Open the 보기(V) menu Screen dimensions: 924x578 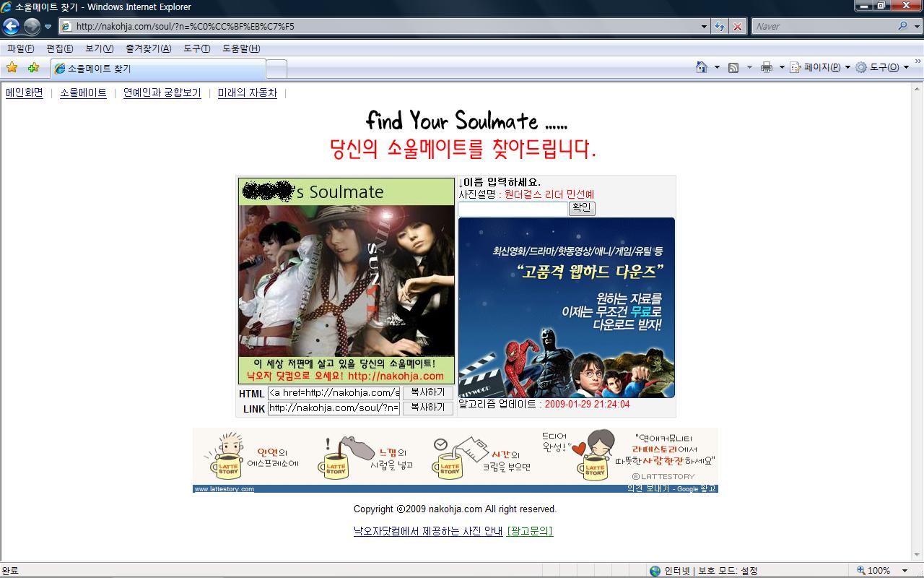coord(99,48)
